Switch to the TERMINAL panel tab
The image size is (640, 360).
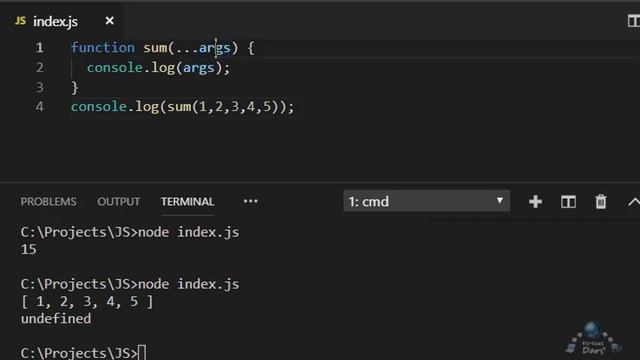point(187,201)
